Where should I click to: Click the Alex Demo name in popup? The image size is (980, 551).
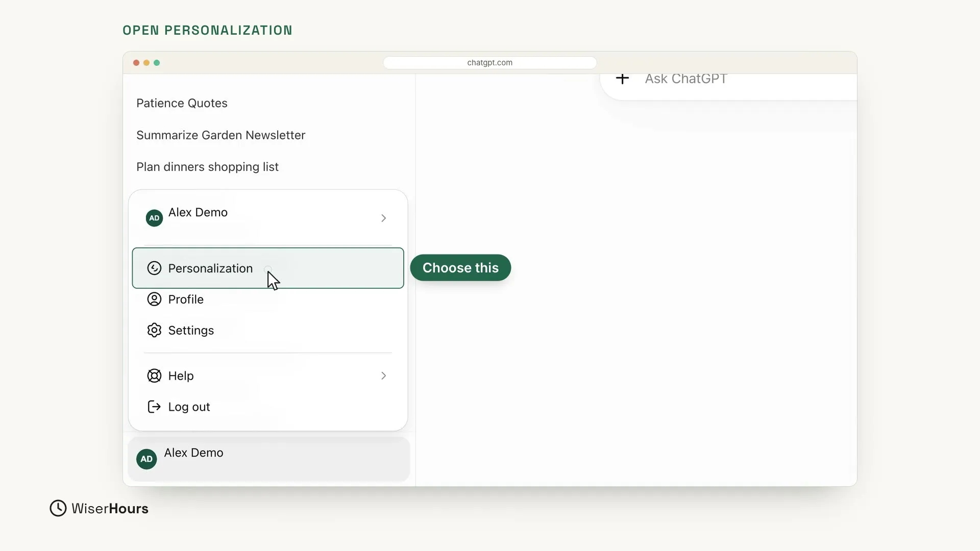pyautogui.click(x=198, y=213)
